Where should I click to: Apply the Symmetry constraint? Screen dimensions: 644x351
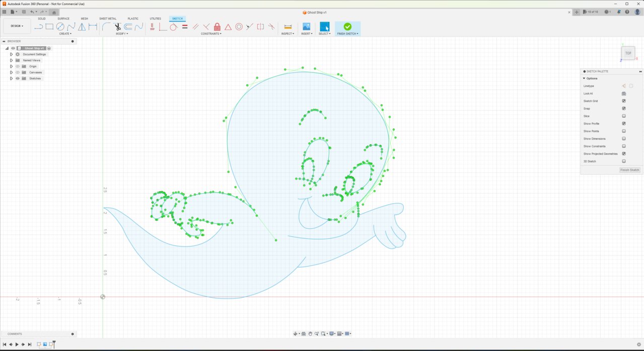(260, 27)
